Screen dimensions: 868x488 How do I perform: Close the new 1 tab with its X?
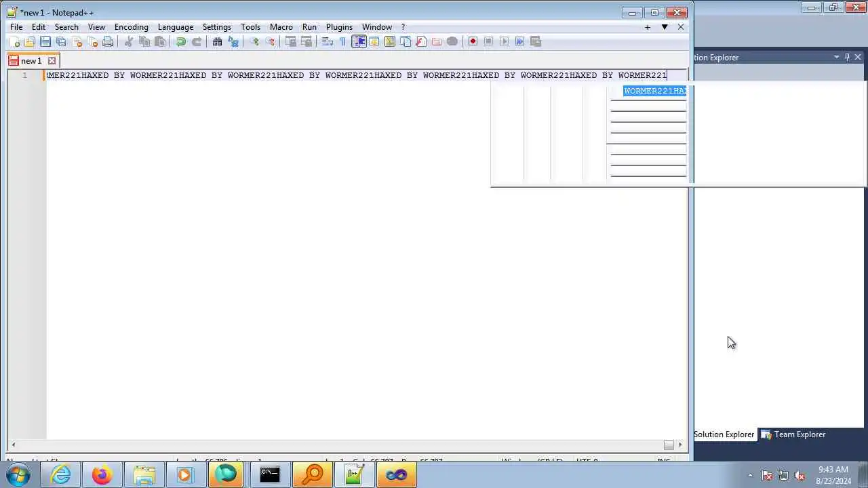tap(52, 61)
